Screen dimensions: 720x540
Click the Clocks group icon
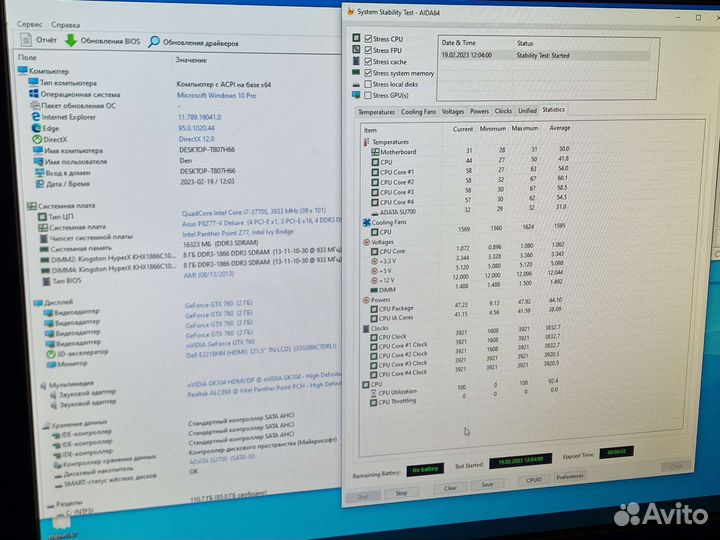(x=366, y=328)
